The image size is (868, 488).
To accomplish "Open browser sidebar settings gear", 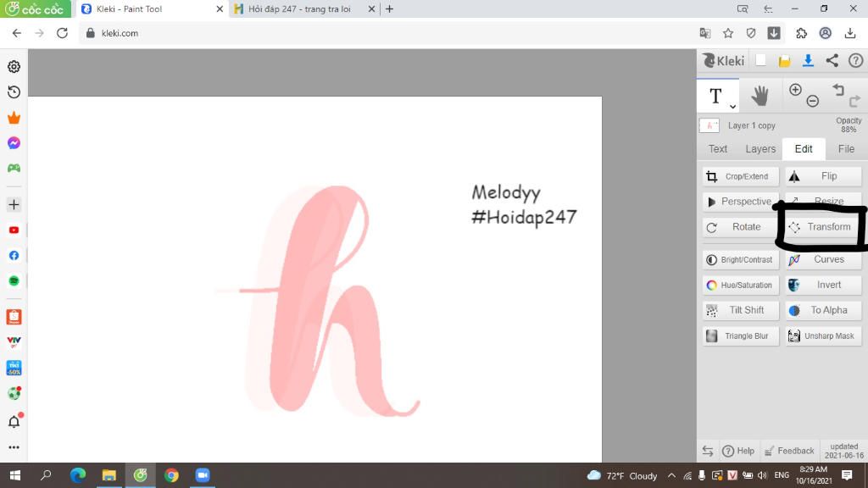I will [x=14, y=66].
